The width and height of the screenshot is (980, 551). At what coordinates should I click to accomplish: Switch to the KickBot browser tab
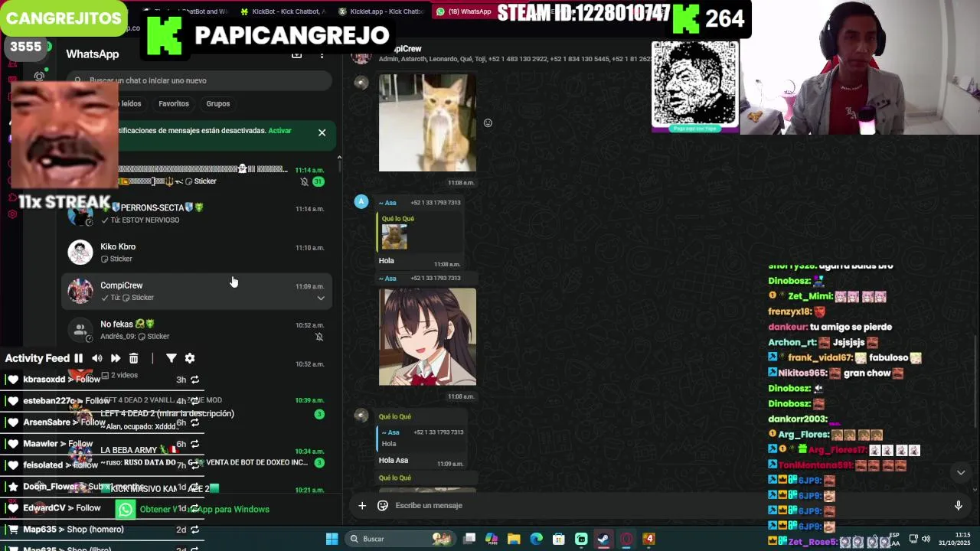coord(283,11)
